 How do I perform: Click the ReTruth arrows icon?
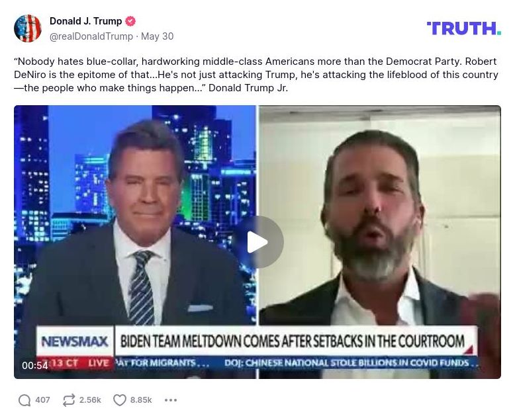(69, 400)
